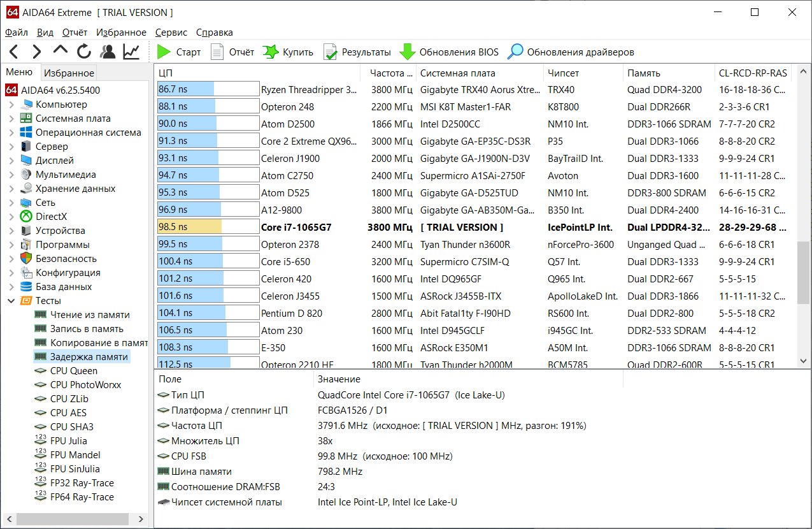Select the AIDA64 v6.25.5400 root item
Screen dimensions: 812x529
coord(53,91)
